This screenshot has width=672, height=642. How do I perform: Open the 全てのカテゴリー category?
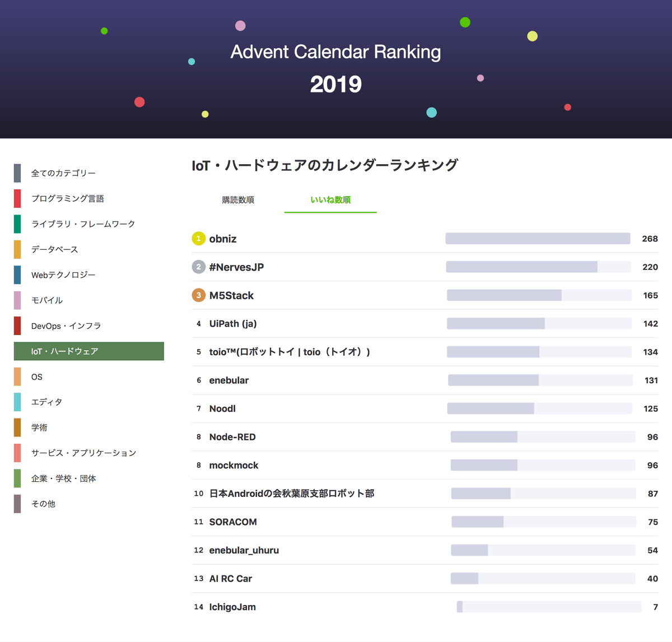tap(63, 173)
